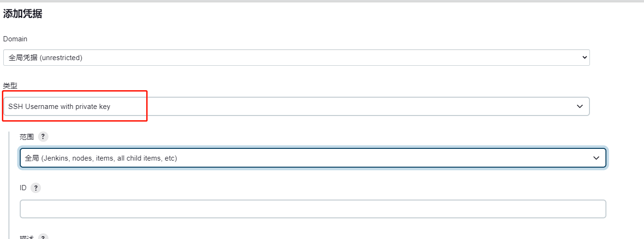Screen dimensions: 644x239
Task: Click the "全局凭据 (unrestricted)" text
Action: [x=46, y=57]
